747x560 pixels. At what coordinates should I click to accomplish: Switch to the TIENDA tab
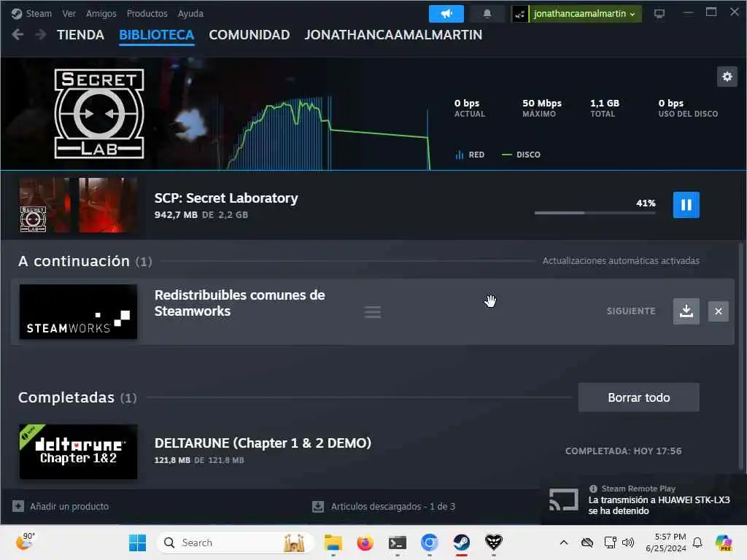click(80, 35)
